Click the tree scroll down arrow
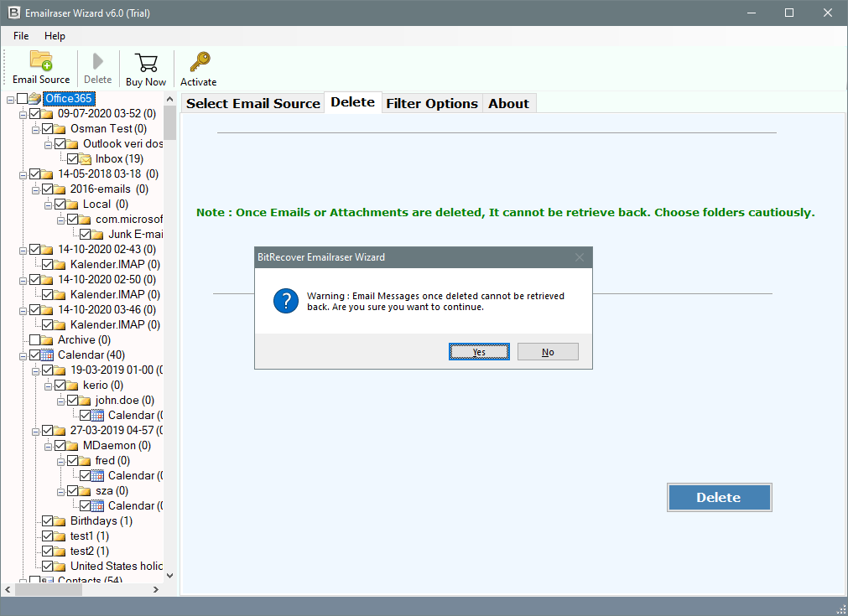This screenshot has width=848, height=616. pos(169,576)
